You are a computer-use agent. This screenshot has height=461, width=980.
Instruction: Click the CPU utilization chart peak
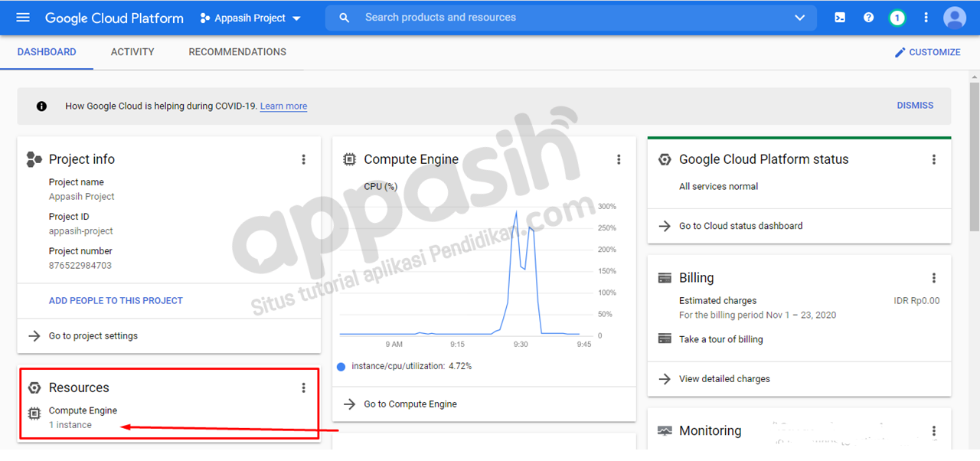(x=515, y=211)
